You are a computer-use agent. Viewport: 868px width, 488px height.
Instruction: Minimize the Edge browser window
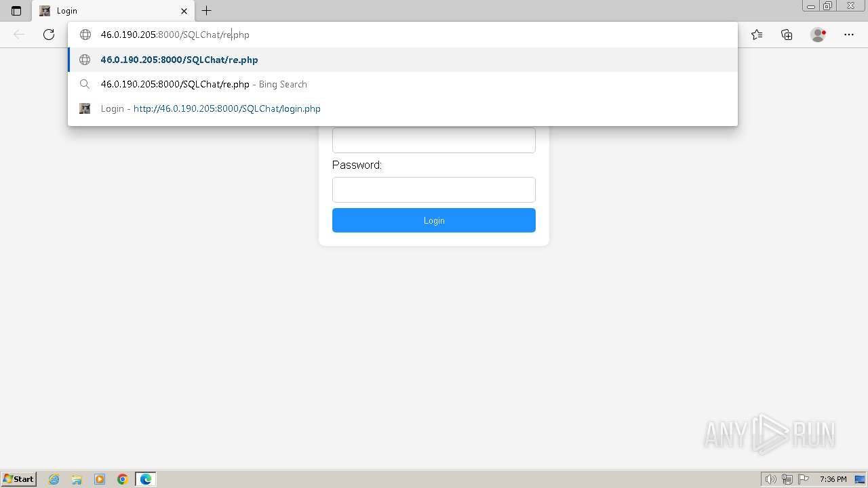[x=810, y=5]
